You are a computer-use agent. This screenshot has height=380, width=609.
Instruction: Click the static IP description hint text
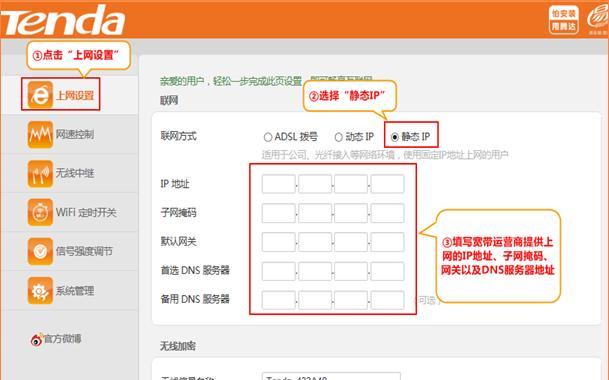385,155
